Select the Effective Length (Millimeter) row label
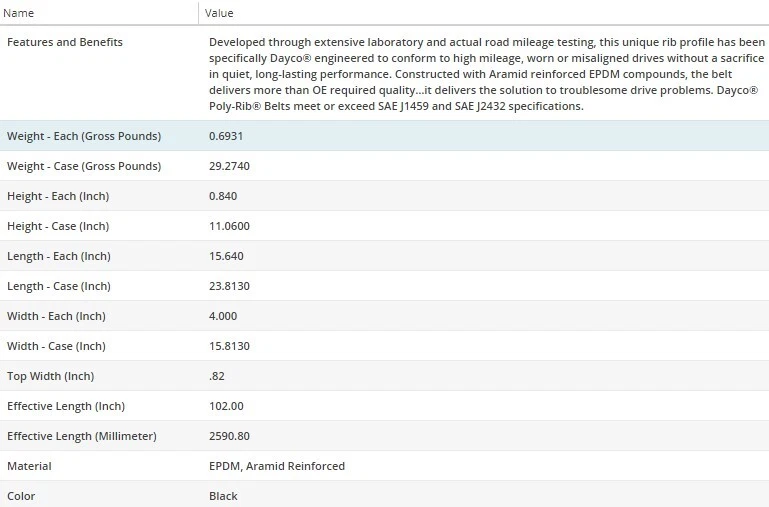769x507 pixels. pos(82,436)
